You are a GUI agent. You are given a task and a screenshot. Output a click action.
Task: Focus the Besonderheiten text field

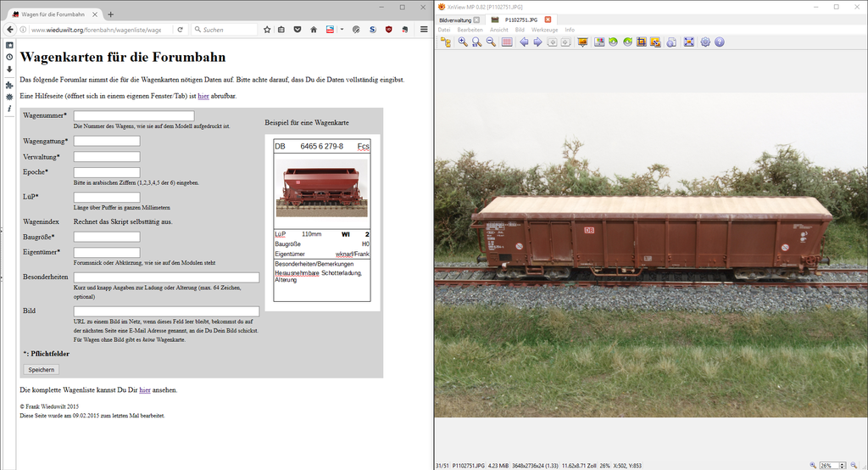(166, 277)
